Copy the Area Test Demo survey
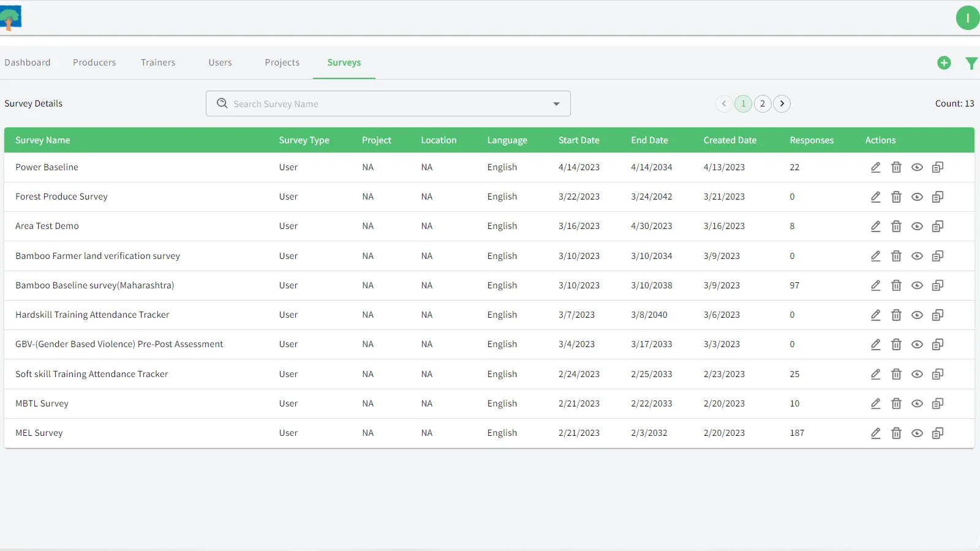 click(x=938, y=226)
